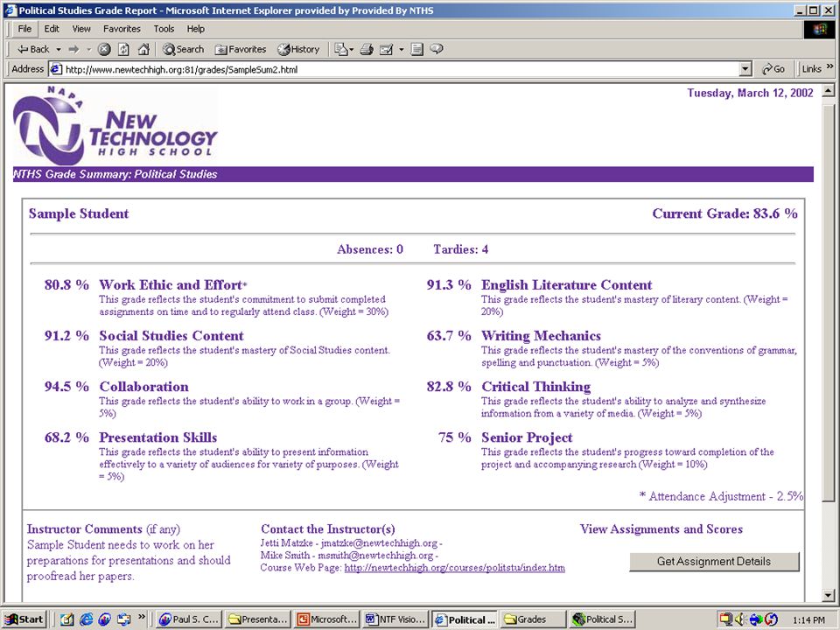Click the Presentation Skills heading

(x=158, y=437)
